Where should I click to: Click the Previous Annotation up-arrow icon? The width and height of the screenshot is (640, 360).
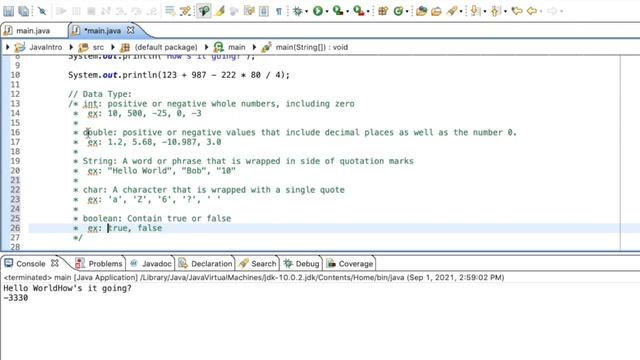coord(496,11)
